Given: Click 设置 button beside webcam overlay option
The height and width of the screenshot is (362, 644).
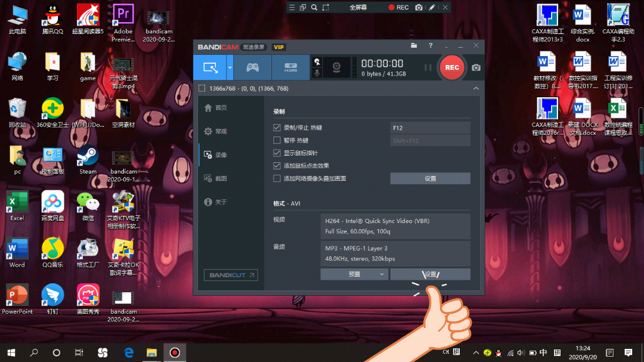Looking at the screenshot, I should [x=430, y=178].
